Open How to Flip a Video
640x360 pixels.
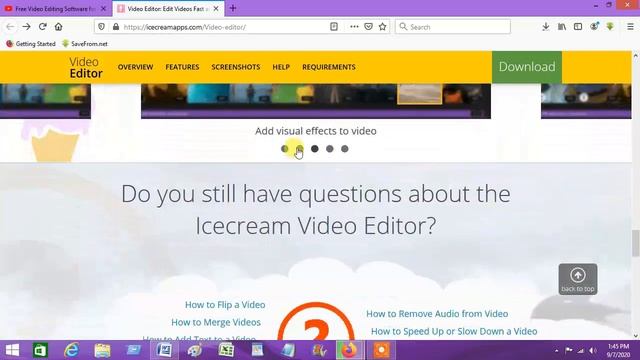(225, 305)
